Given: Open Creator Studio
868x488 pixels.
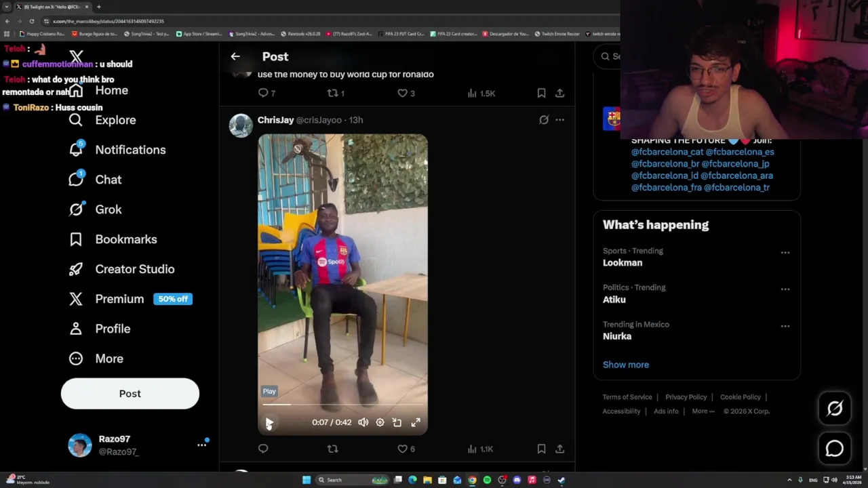Looking at the screenshot, I should click(121, 269).
